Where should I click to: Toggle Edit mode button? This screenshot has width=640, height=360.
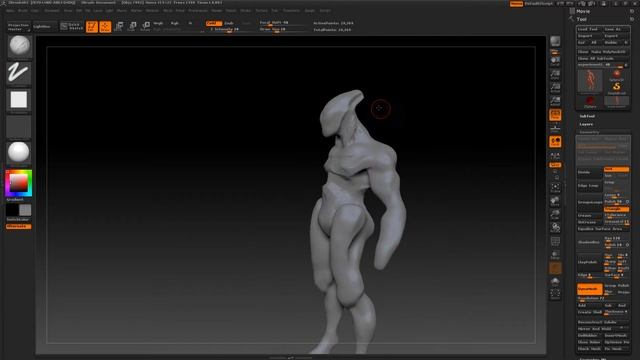92,27
